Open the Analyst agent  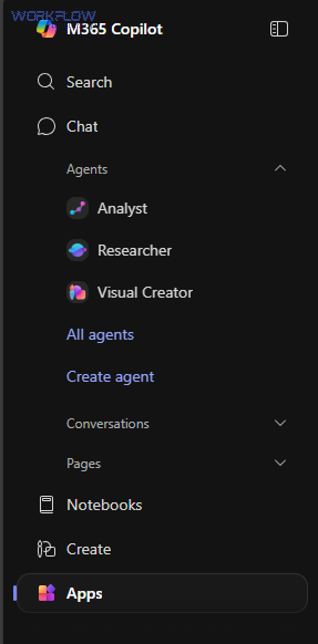[122, 209]
